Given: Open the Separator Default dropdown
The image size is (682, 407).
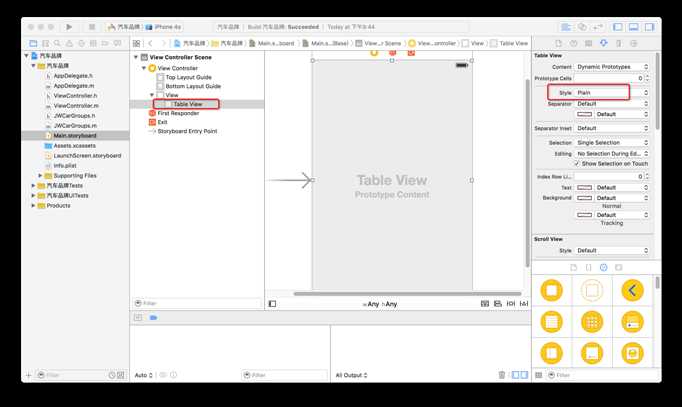Looking at the screenshot, I should point(612,103).
